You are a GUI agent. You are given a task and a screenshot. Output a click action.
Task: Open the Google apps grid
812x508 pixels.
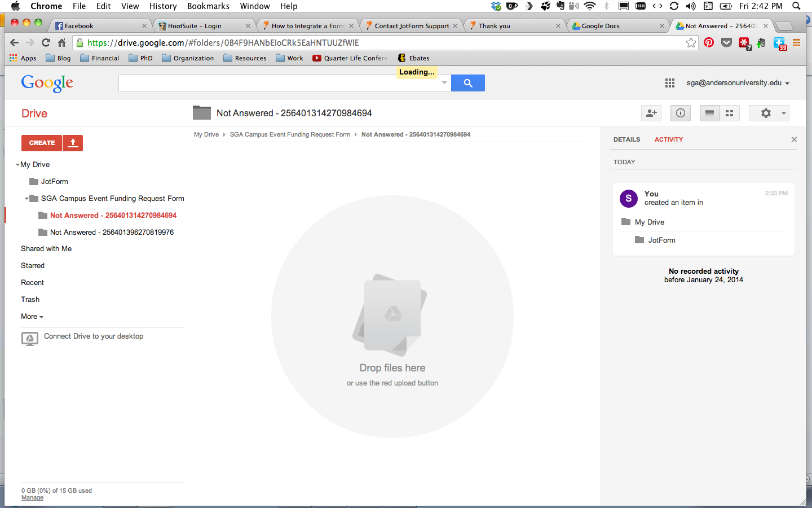click(670, 82)
